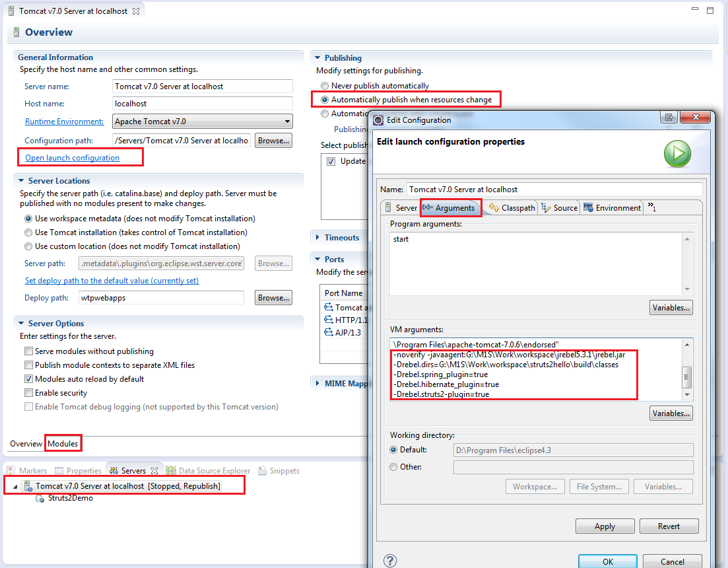Open the dialog help question mark icon
This screenshot has width=728, height=568.
point(390,561)
